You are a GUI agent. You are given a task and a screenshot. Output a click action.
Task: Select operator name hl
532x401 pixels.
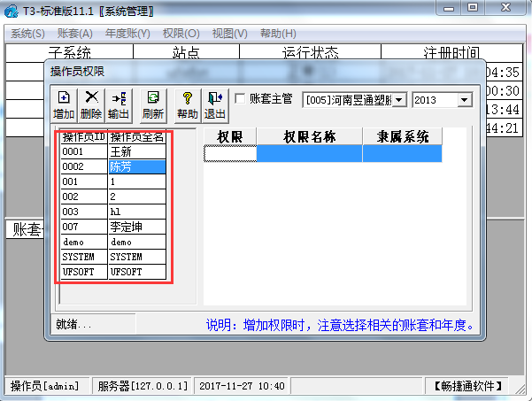click(137, 212)
